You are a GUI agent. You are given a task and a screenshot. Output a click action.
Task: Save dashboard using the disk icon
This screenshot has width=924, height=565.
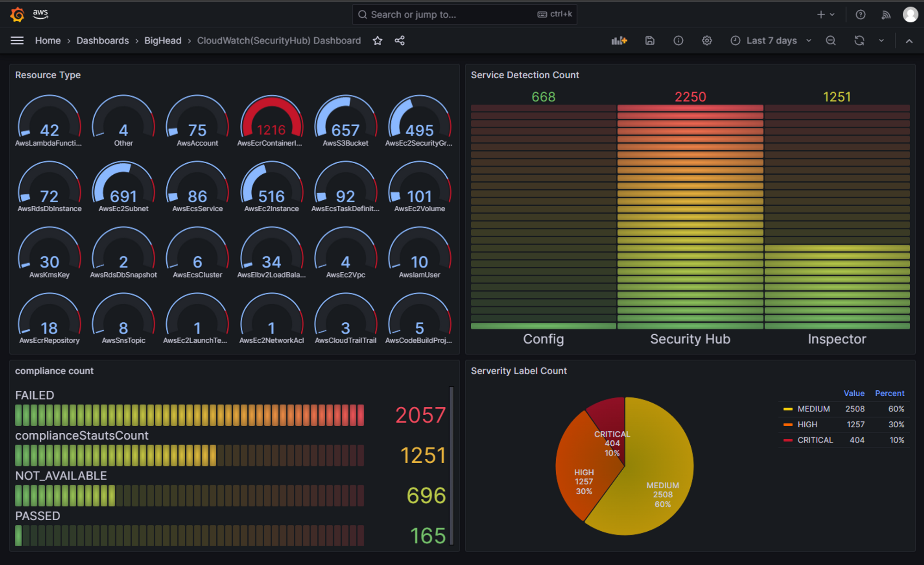click(x=650, y=41)
